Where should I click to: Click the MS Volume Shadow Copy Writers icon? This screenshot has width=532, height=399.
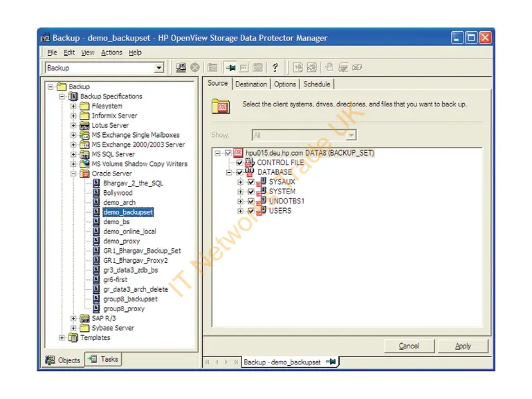(x=84, y=164)
